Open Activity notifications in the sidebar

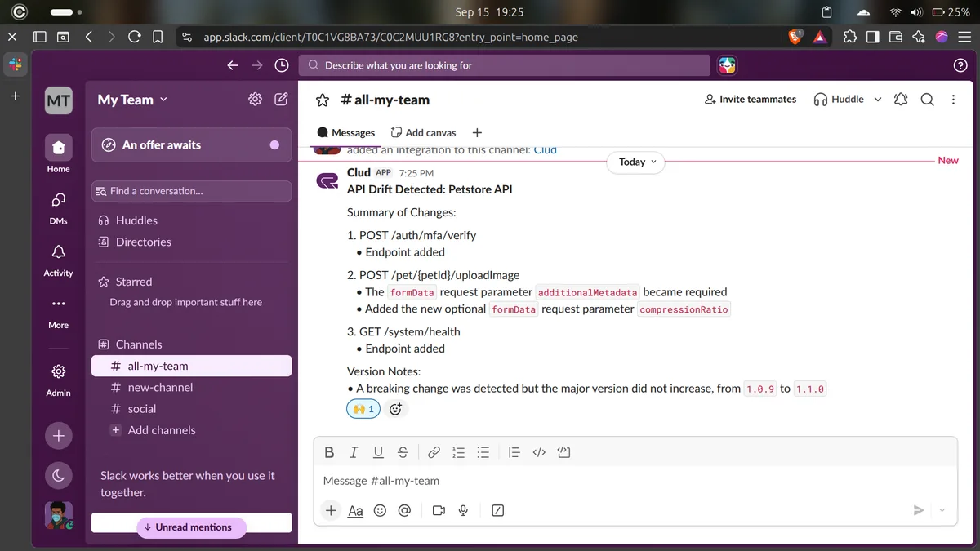tap(58, 260)
